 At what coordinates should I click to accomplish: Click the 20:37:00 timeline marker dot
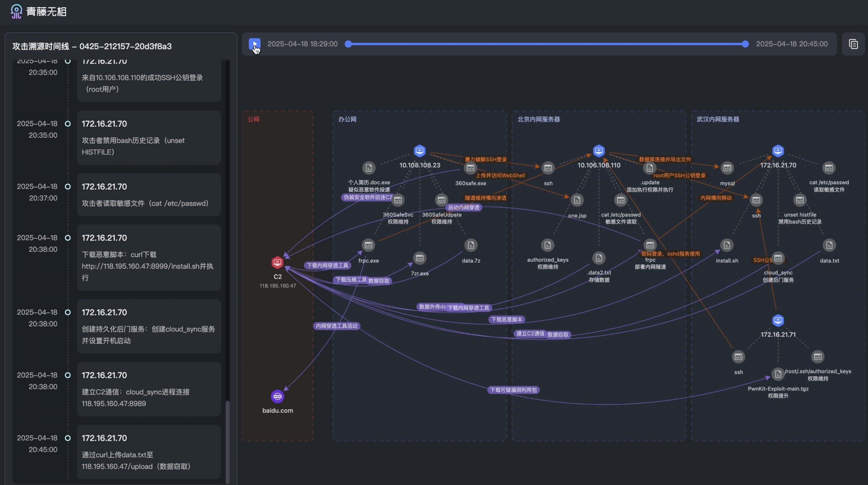[x=68, y=186]
